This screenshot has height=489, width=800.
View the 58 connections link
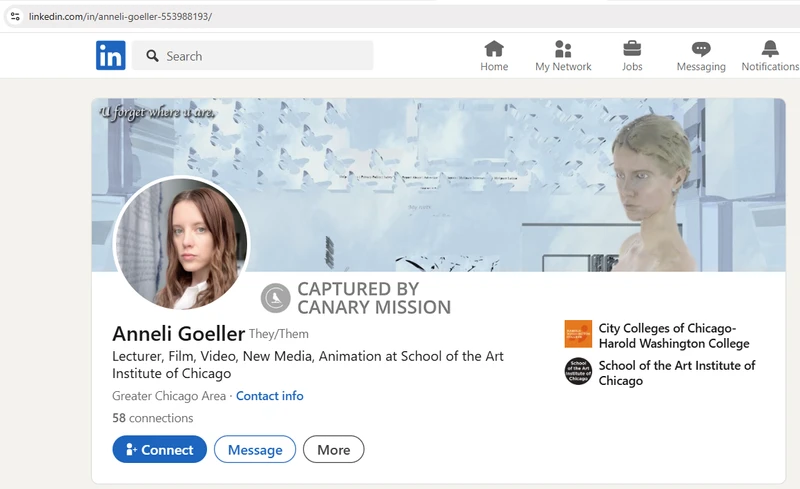tap(153, 418)
